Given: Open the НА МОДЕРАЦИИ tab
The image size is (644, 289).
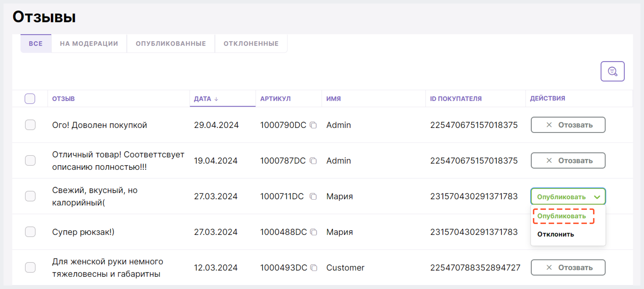Looking at the screenshot, I should pos(89,43).
